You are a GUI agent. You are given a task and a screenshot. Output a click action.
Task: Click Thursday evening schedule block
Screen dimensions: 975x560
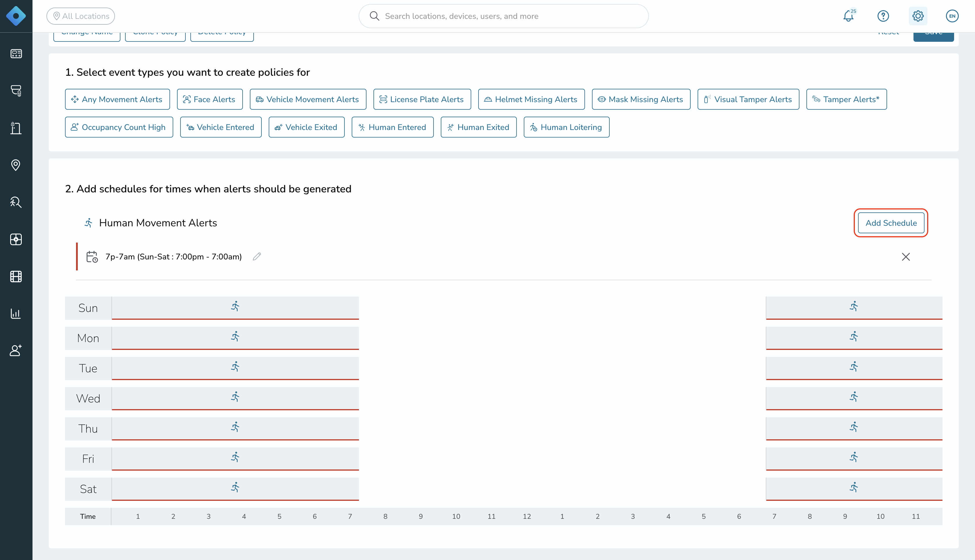pyautogui.click(x=854, y=429)
